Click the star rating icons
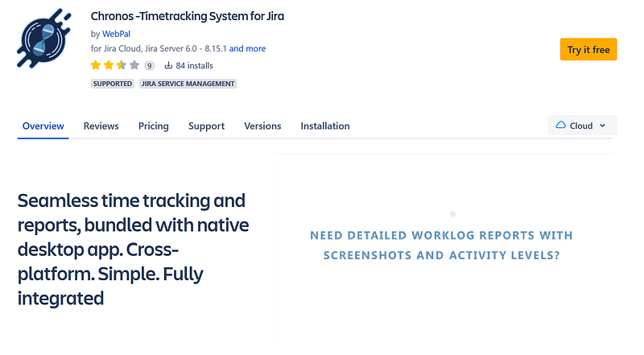Viewport: 644px width, 355px height. [x=115, y=65]
